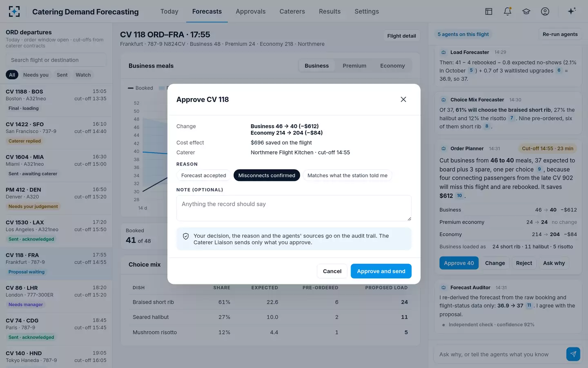Click the Load Forecaster agent icon
588x368 pixels.
(443, 52)
